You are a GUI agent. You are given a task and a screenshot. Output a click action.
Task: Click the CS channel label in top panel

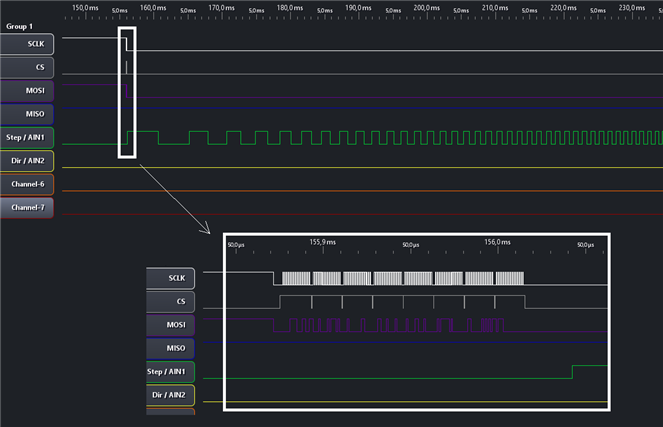[29, 67]
